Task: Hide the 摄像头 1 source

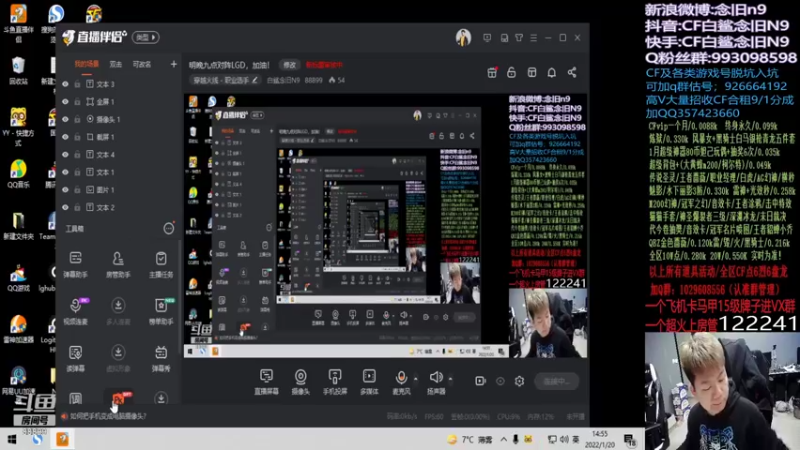Action: pyautogui.click(x=65, y=119)
